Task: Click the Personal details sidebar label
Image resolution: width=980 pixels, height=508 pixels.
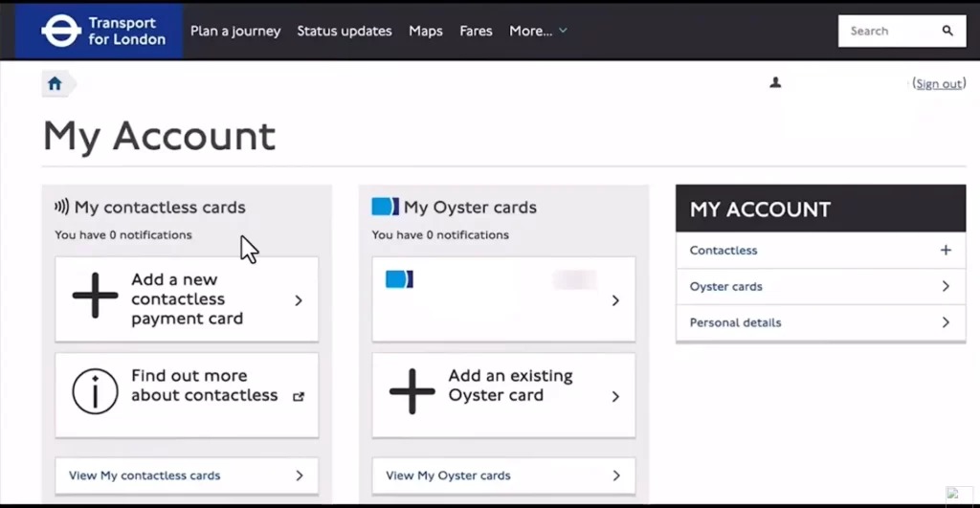Action: click(735, 322)
